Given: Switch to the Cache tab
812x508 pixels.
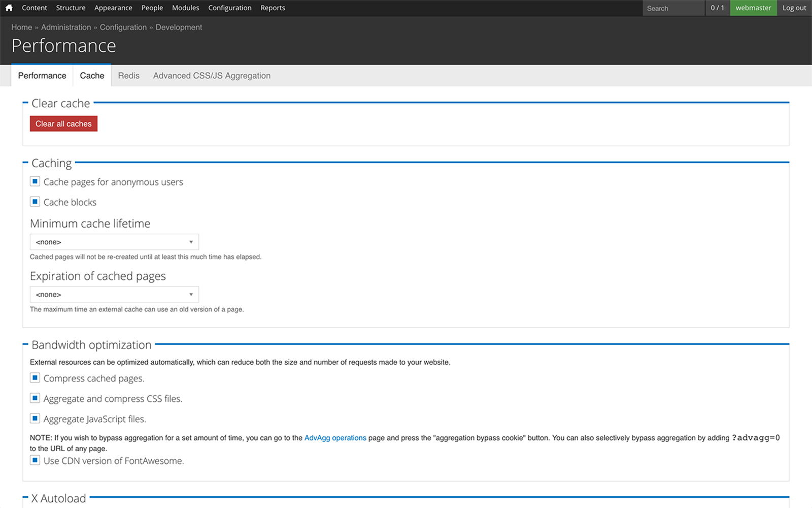Looking at the screenshot, I should tap(92, 76).
